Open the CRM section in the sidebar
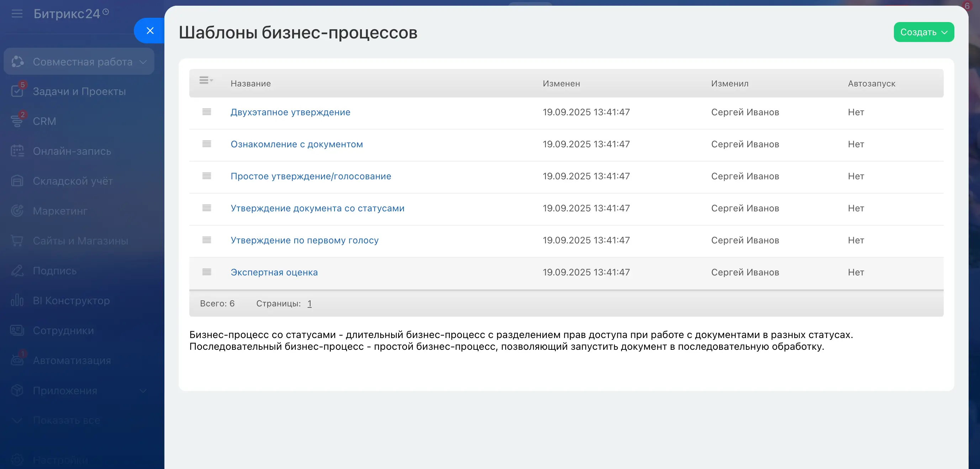Image resolution: width=980 pixels, height=469 pixels. coord(46,121)
